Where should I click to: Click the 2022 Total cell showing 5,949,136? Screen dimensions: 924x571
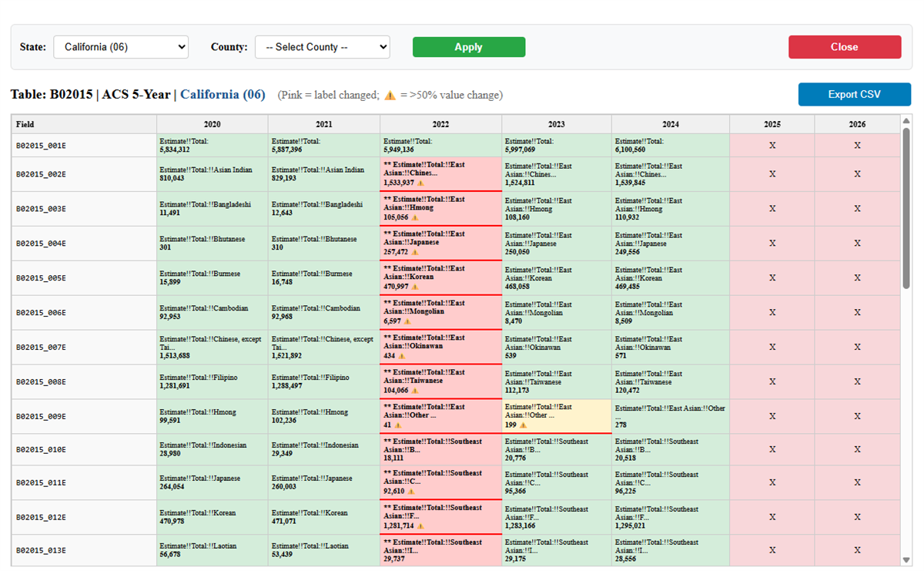click(x=441, y=146)
